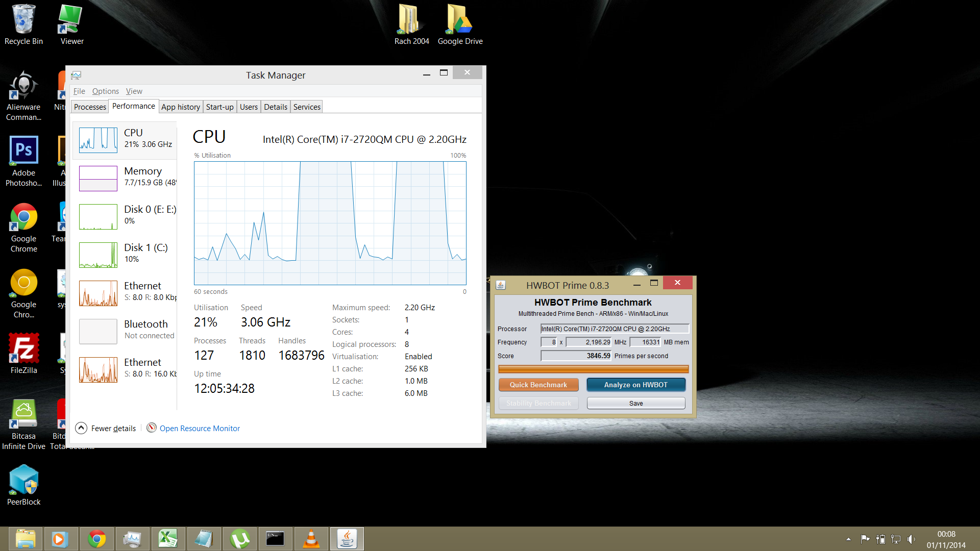
Task: Open the File menu in Task Manager
Action: [79, 91]
